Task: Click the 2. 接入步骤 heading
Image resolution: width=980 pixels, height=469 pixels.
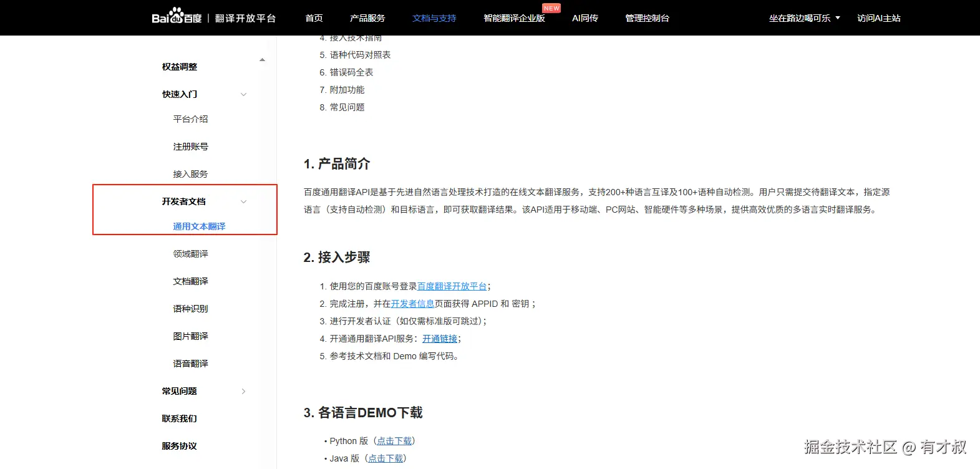Action: (x=337, y=258)
